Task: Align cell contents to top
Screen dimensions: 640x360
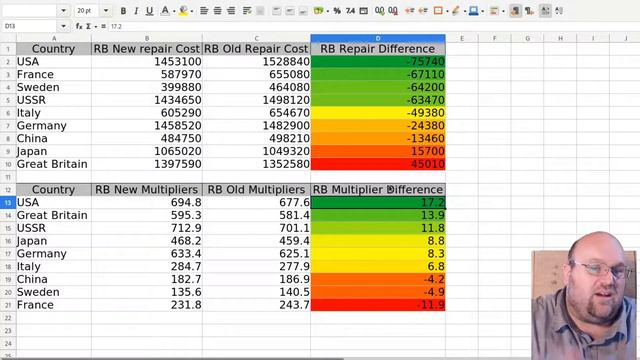Action: click(276, 11)
